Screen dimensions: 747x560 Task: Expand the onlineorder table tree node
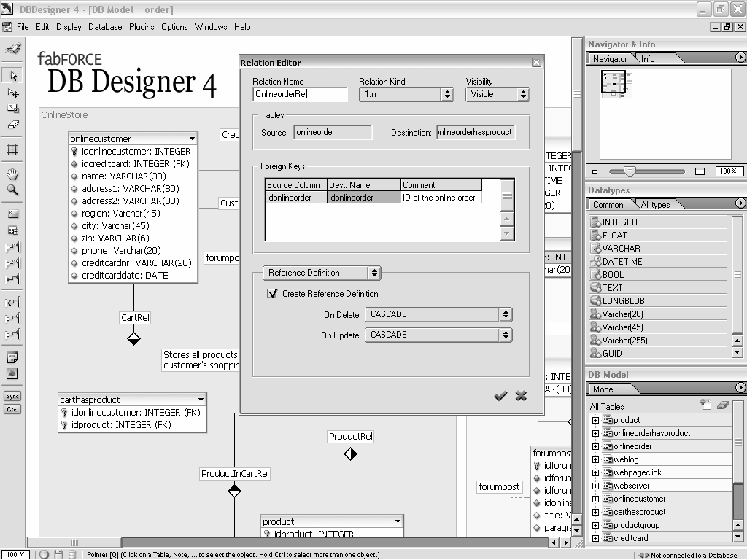tap(595, 446)
